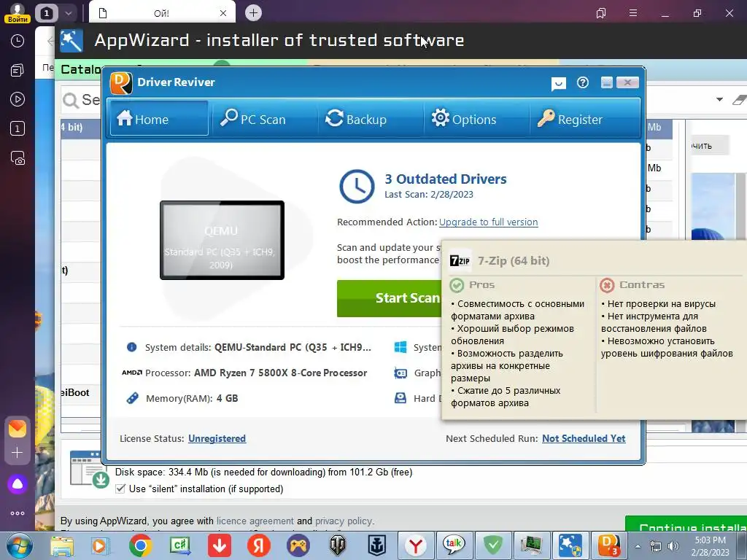Image resolution: width=747 pixels, height=560 pixels.
Task: Click the green Start Scan button
Action: (390, 298)
